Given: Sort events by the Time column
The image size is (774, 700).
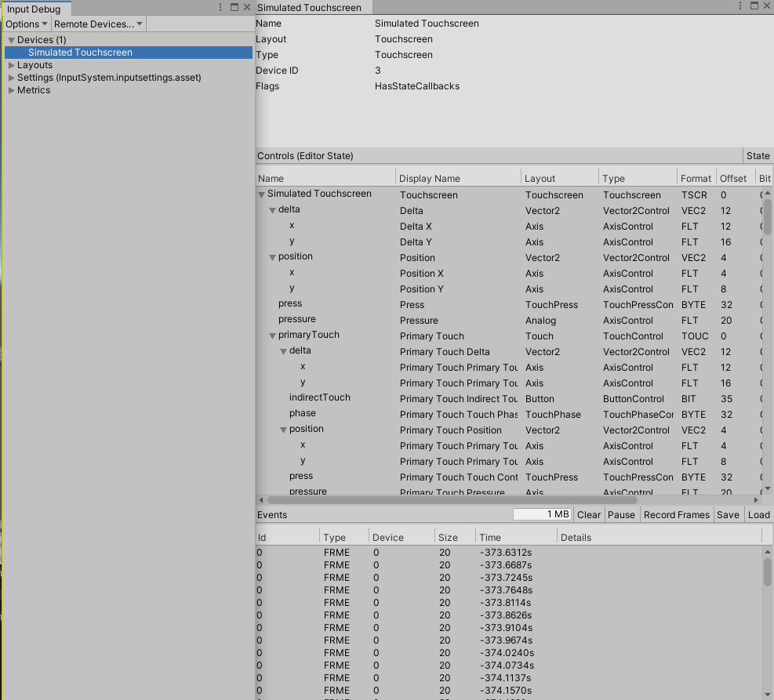Looking at the screenshot, I should click(516, 538).
